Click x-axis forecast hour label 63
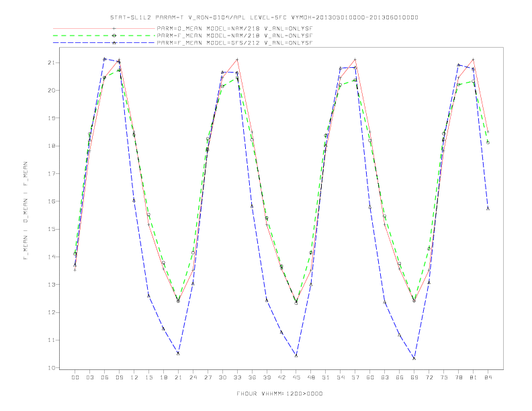 pos(385,377)
